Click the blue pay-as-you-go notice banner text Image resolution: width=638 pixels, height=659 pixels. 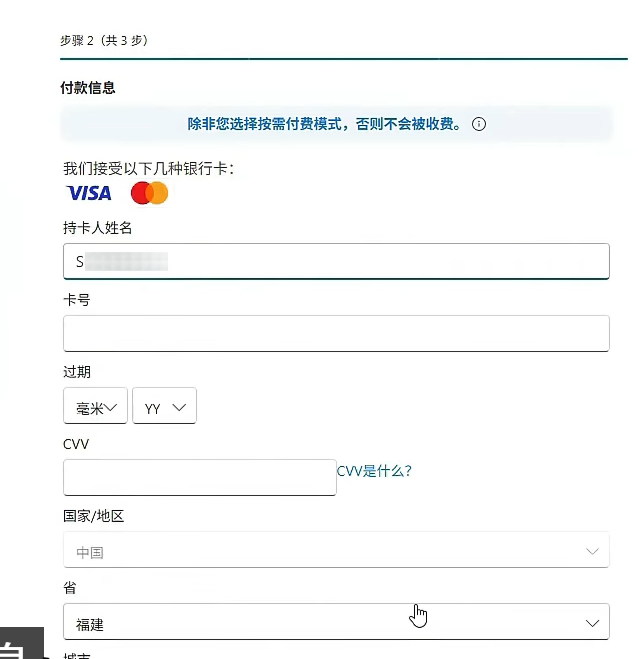pos(325,124)
